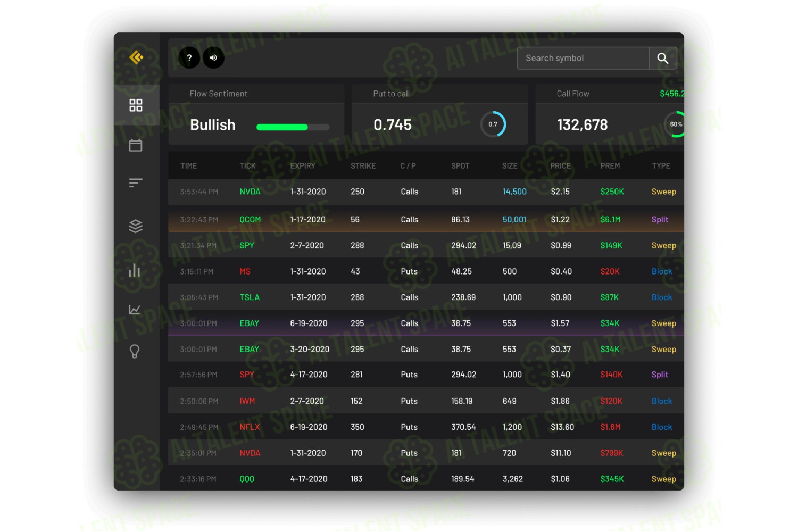This screenshot has height=532, width=798.
Task: Sort by the TIME column header
Action: (188, 166)
